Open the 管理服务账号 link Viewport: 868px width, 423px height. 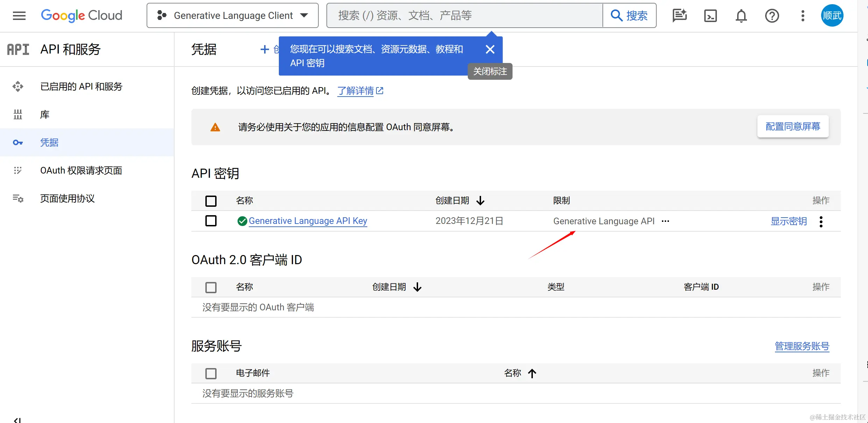[802, 346]
